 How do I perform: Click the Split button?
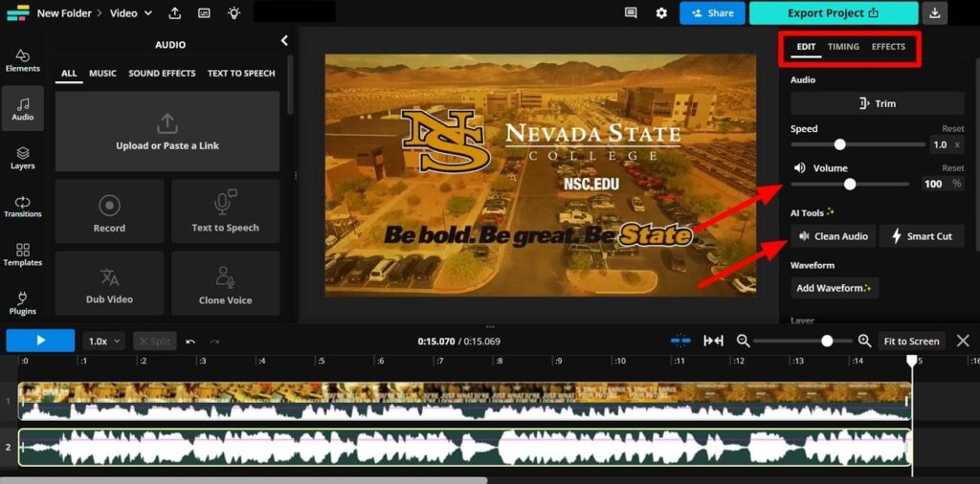[x=155, y=341]
